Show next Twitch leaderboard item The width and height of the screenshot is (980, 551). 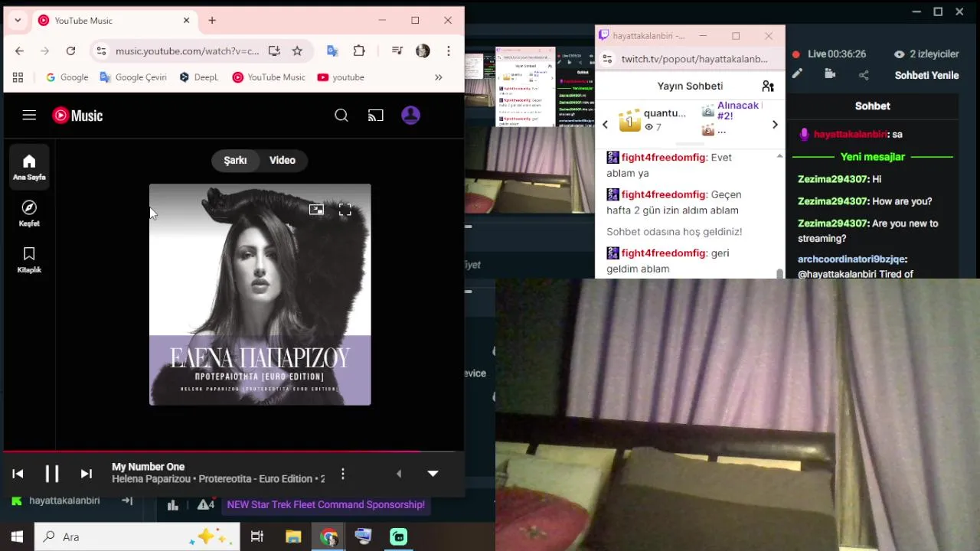pos(775,125)
